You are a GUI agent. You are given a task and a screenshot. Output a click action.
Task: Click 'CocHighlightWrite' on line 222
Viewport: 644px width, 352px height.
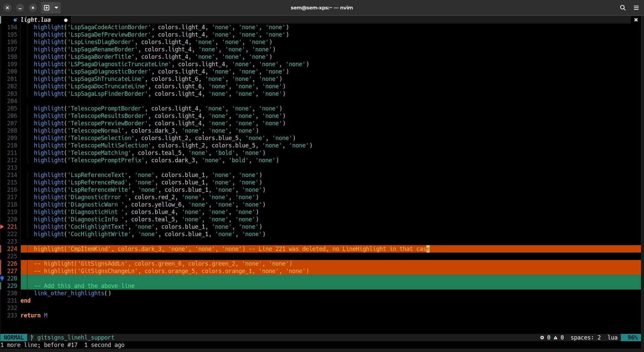[x=99, y=234]
